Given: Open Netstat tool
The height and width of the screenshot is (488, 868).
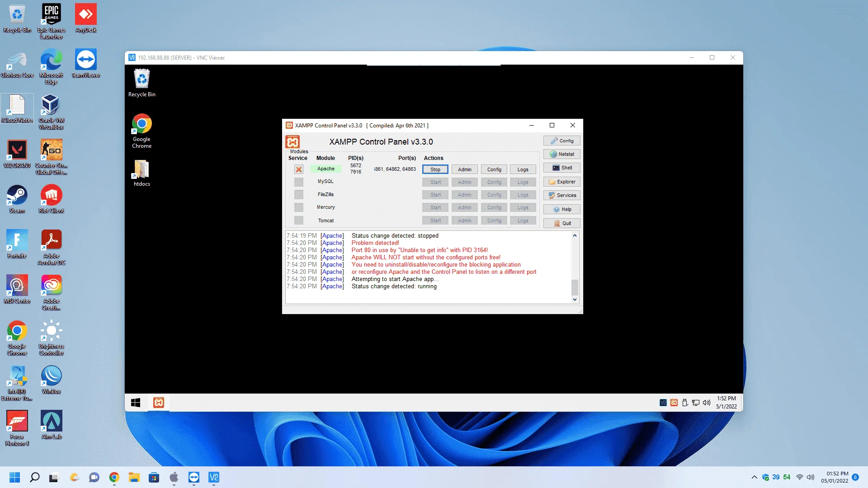Looking at the screenshot, I should pos(561,154).
